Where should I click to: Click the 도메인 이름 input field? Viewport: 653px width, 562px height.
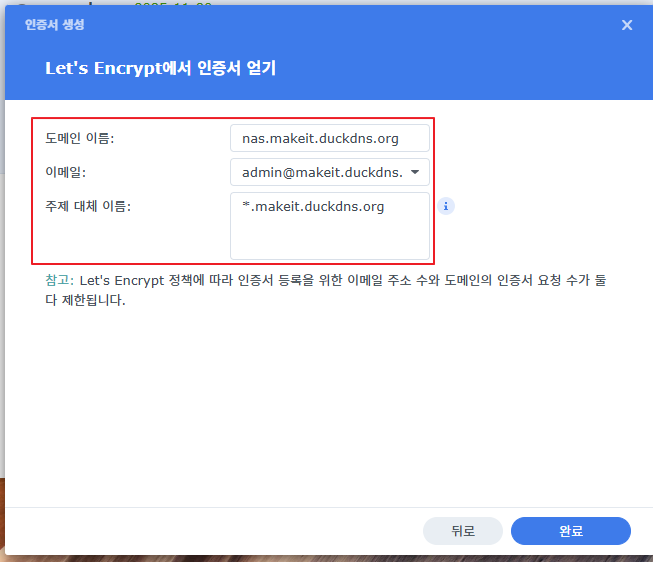pyautogui.click(x=330, y=138)
